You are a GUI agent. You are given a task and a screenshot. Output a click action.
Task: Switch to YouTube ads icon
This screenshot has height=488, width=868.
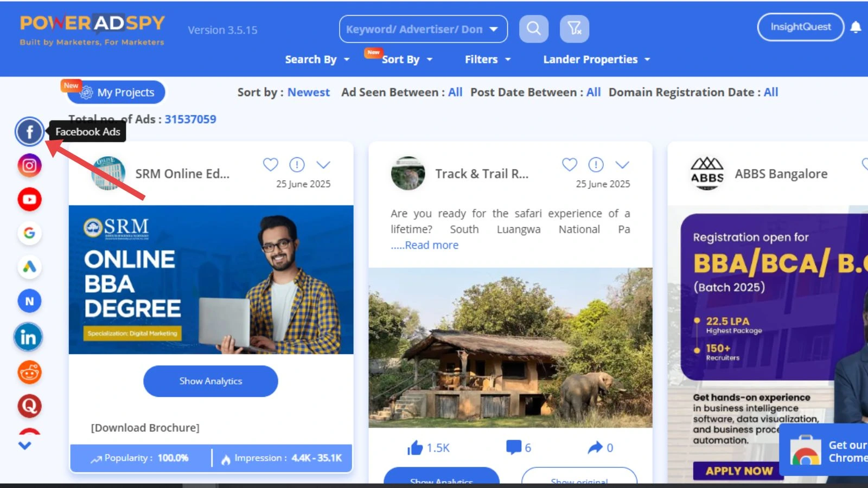pyautogui.click(x=29, y=200)
